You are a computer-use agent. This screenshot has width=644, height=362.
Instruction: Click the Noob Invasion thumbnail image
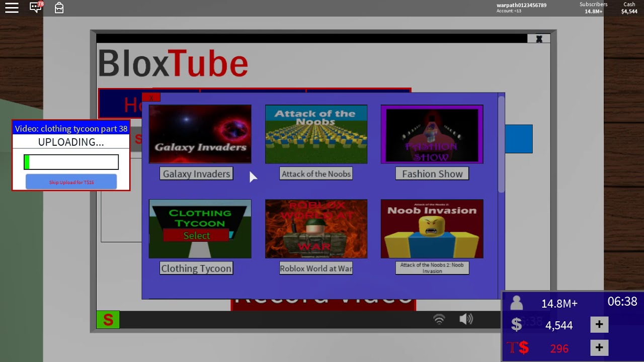pyautogui.click(x=432, y=229)
